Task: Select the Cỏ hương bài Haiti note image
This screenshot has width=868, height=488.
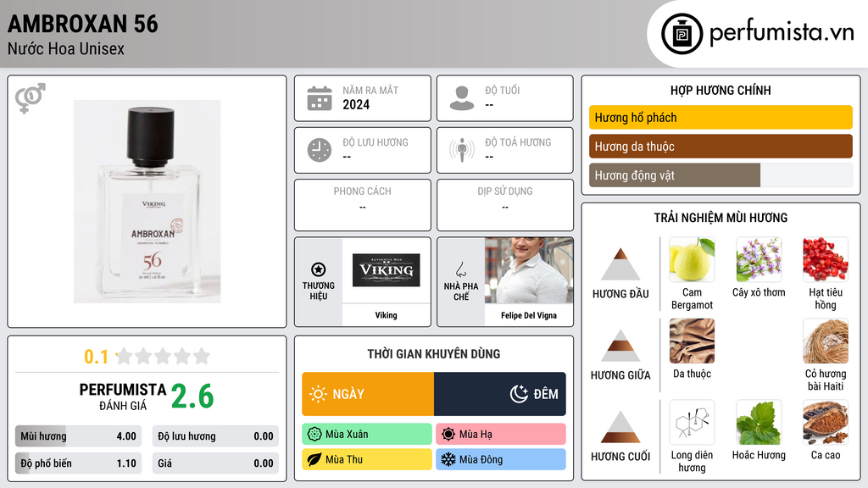Action: tap(826, 341)
